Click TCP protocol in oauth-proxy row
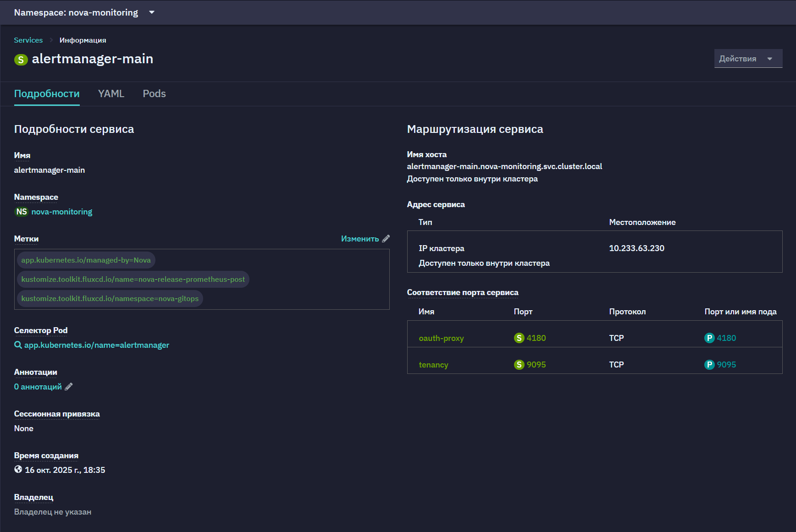This screenshot has width=796, height=532. pos(616,338)
